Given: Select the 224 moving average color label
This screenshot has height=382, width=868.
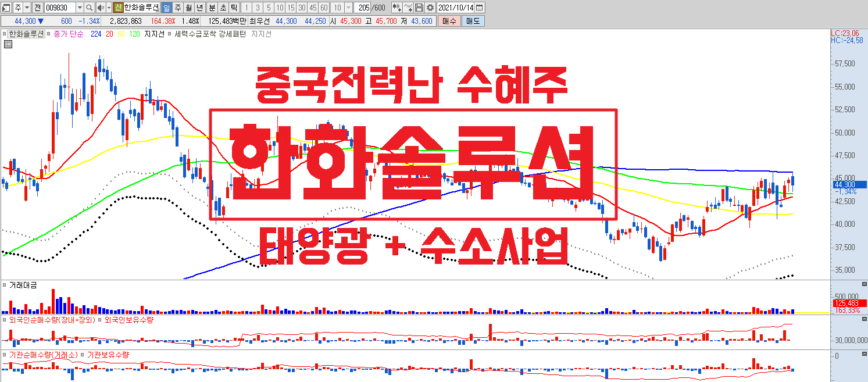Looking at the screenshot, I should (96, 34).
